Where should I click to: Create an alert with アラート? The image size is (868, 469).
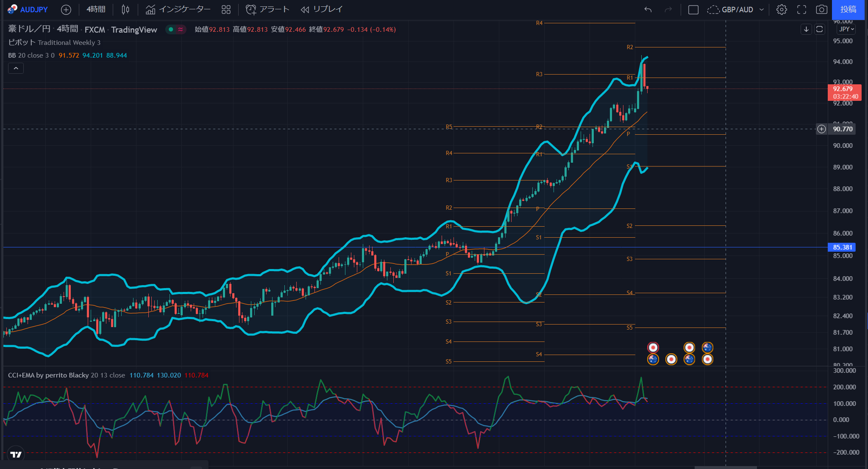(x=267, y=9)
